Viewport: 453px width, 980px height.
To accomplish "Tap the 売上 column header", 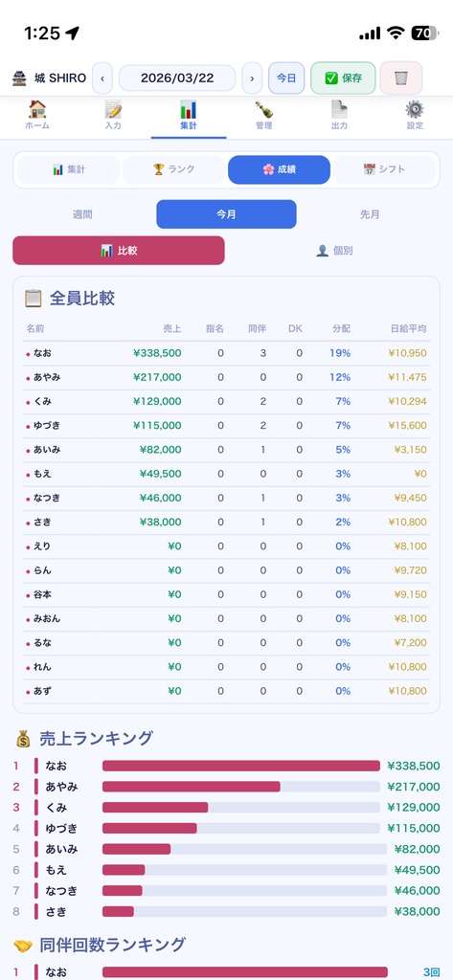I will click(x=172, y=329).
